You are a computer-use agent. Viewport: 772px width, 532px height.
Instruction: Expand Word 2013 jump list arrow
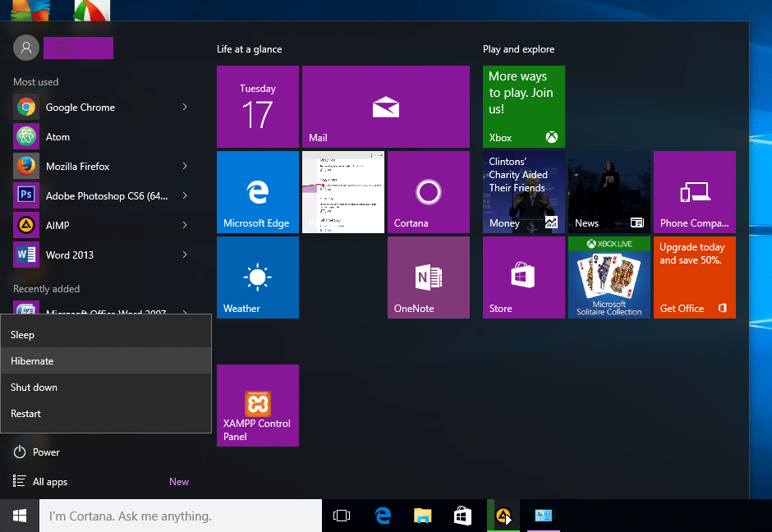[185, 255]
